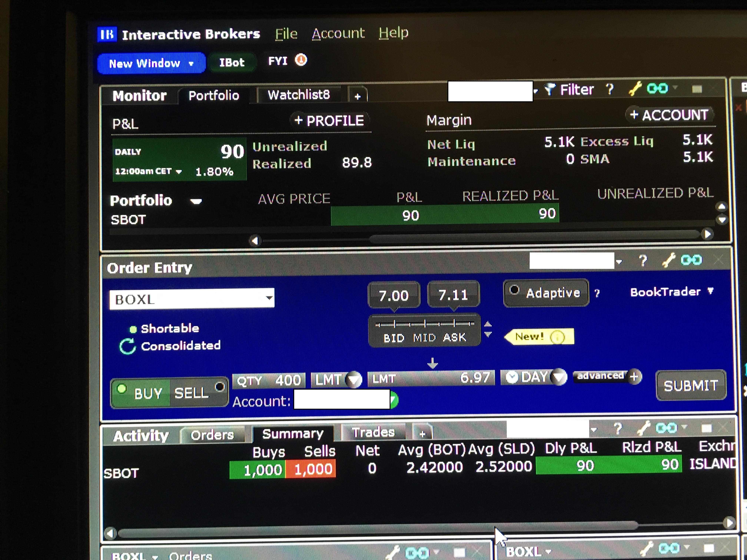Click the Monitor panel chain link icon
The height and width of the screenshot is (560, 747).
point(657,89)
